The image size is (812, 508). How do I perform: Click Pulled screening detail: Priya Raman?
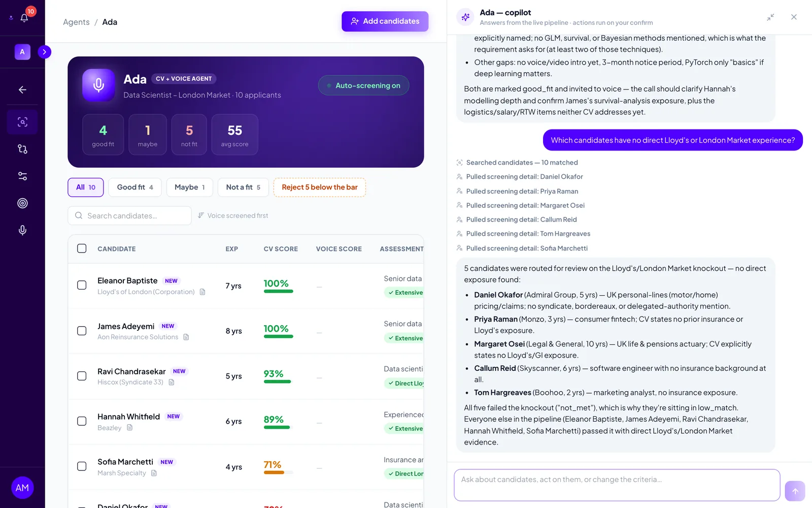[x=517, y=192]
